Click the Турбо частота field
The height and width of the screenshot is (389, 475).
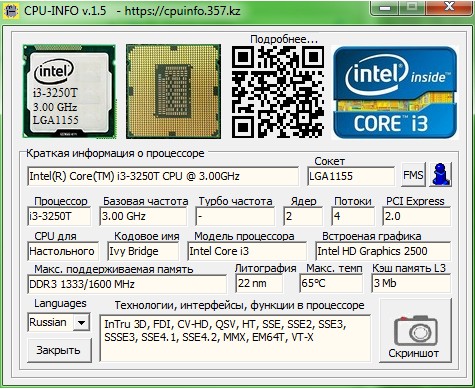click(x=235, y=216)
